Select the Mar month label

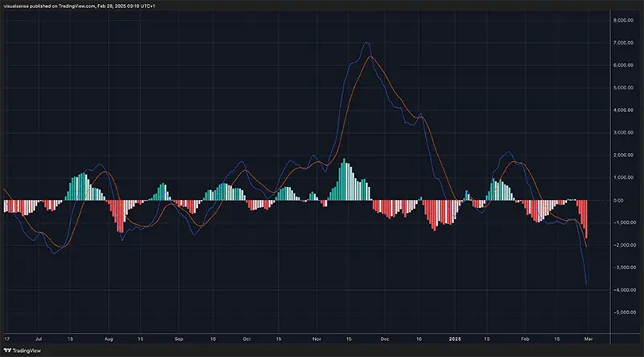588,340
